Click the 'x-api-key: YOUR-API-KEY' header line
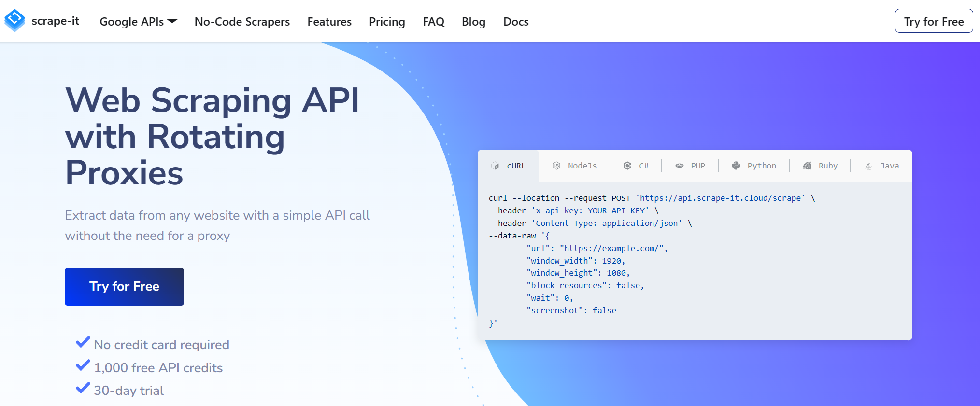 pos(574,210)
